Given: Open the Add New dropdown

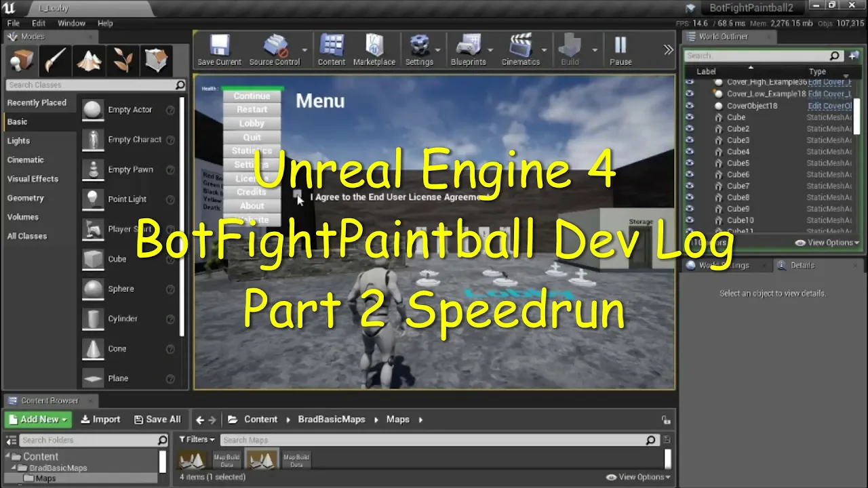Looking at the screenshot, I should (x=38, y=420).
